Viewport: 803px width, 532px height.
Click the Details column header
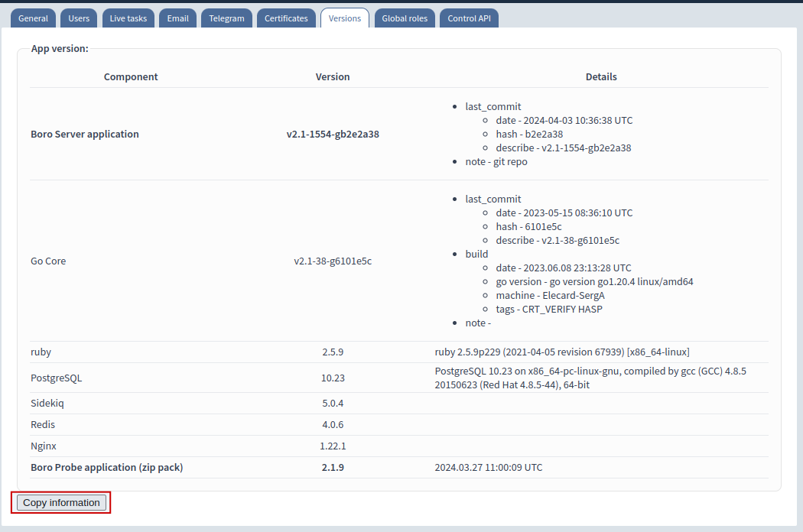pyautogui.click(x=601, y=76)
